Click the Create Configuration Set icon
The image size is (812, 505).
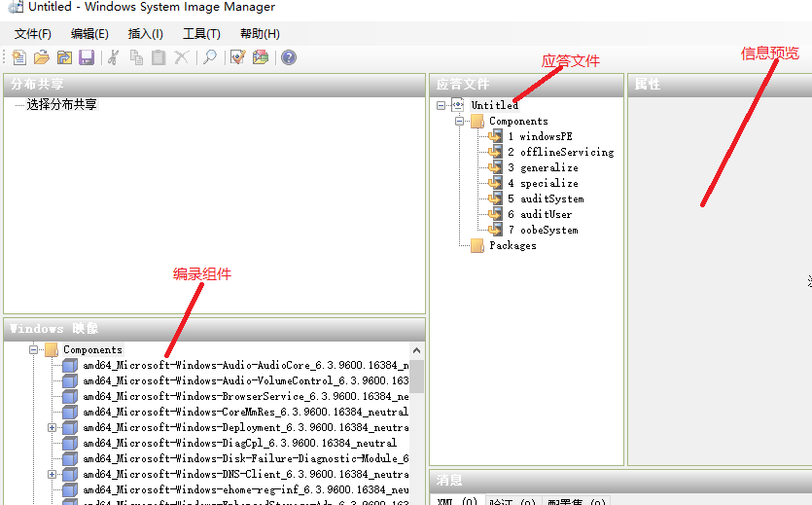[260, 57]
